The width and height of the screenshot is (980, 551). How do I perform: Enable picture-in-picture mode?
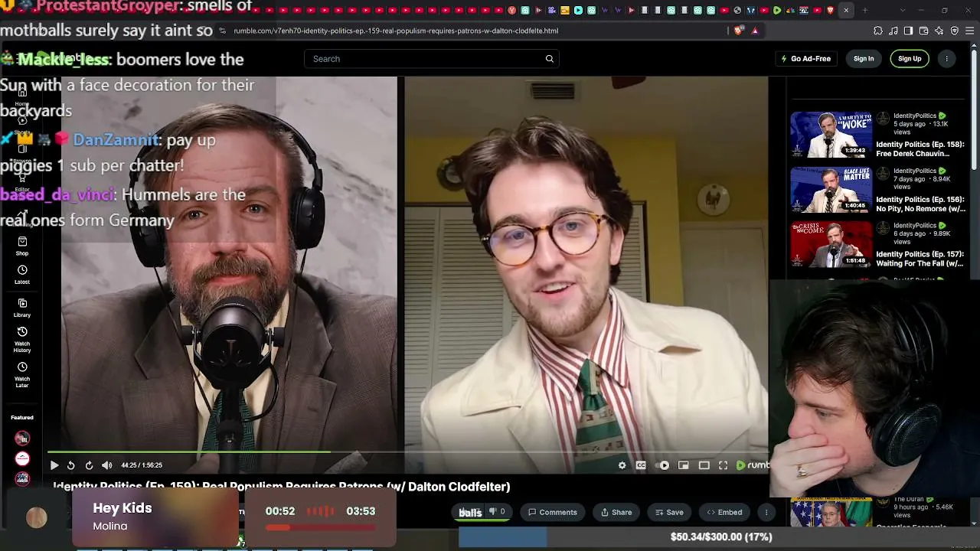(684, 465)
